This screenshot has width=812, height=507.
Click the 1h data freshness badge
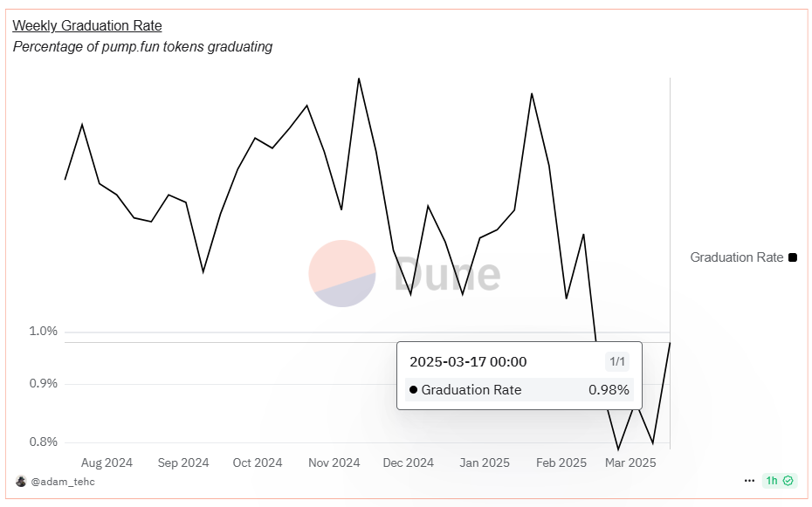click(x=772, y=481)
